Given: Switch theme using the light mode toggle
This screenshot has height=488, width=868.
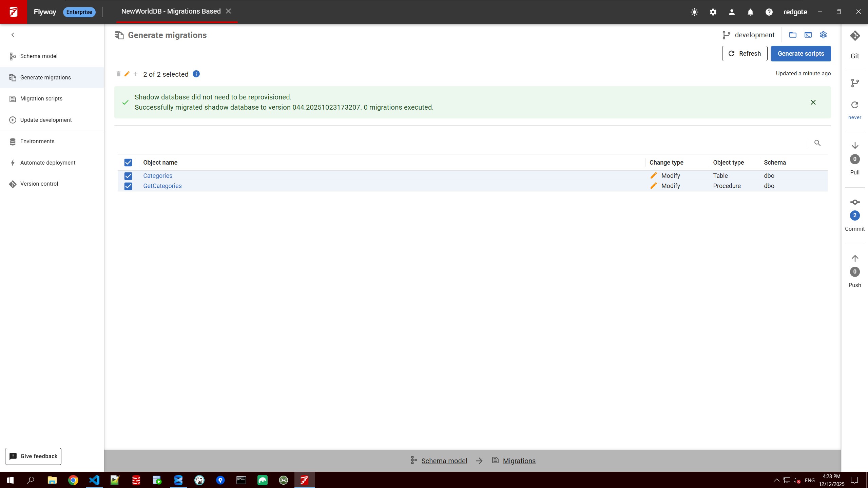Looking at the screenshot, I should click(x=694, y=12).
